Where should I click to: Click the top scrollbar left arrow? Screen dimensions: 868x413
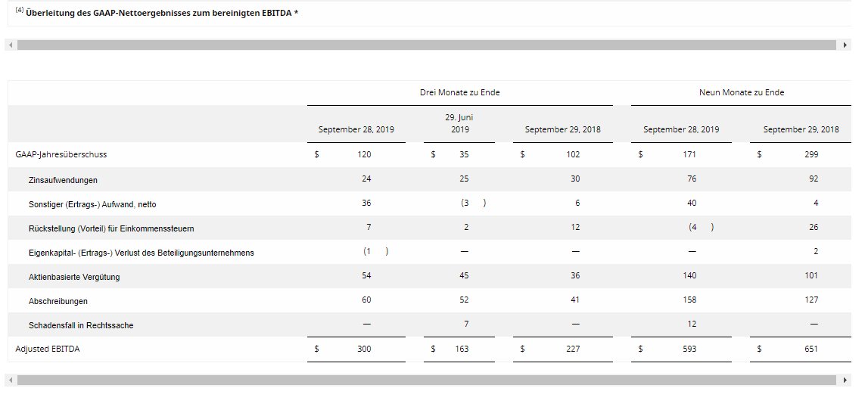(x=11, y=45)
